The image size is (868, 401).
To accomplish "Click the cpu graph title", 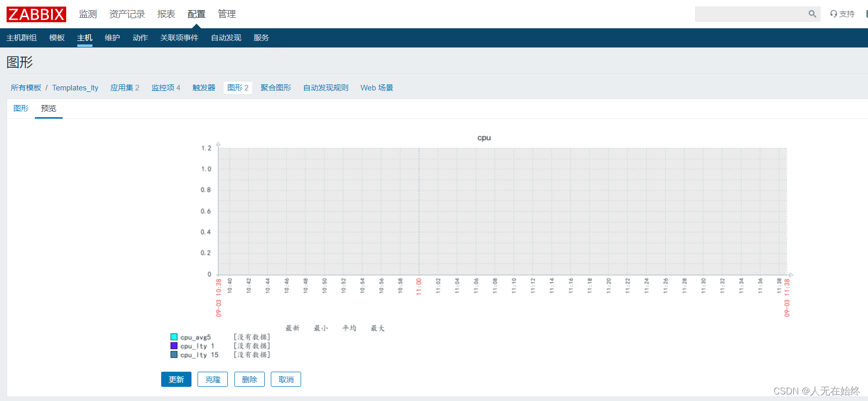I will pyautogui.click(x=484, y=138).
